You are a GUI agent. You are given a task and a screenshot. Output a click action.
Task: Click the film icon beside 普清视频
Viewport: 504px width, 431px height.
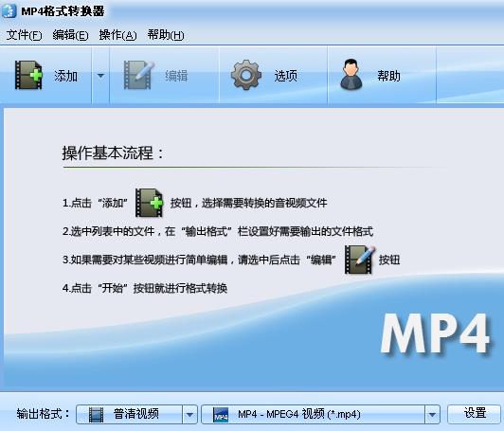point(96,414)
